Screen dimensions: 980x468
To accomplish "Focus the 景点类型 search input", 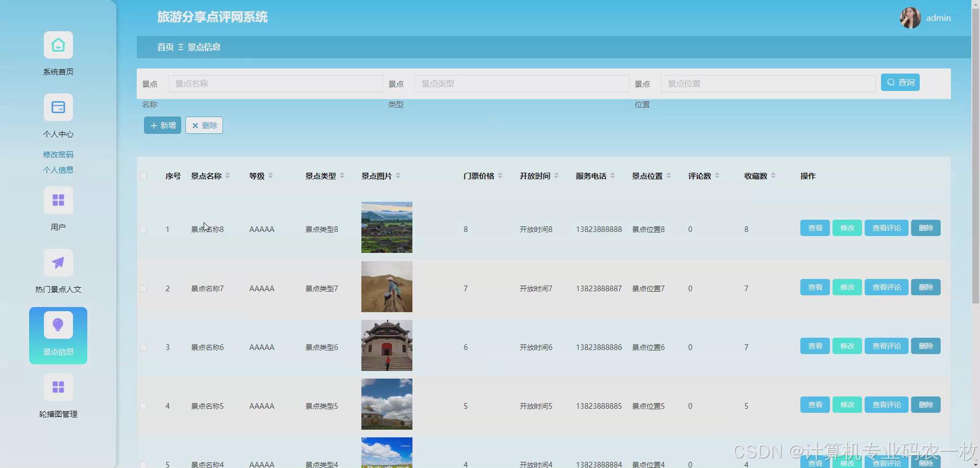I will click(522, 84).
